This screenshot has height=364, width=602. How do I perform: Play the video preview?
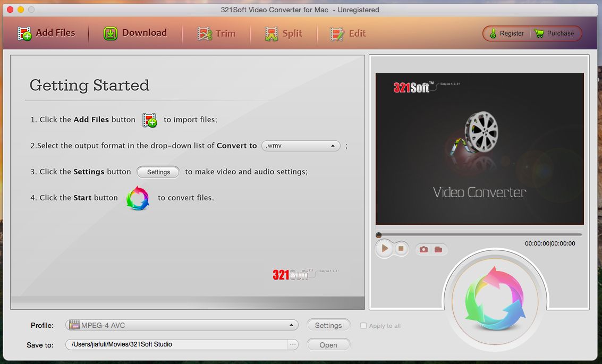384,249
